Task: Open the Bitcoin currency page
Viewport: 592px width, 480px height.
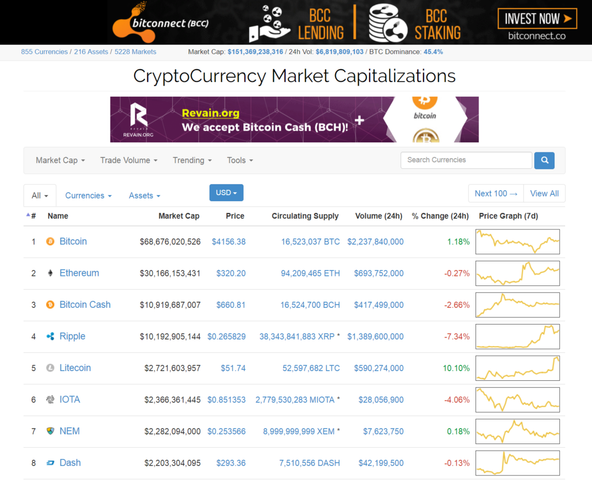Action: (73, 241)
